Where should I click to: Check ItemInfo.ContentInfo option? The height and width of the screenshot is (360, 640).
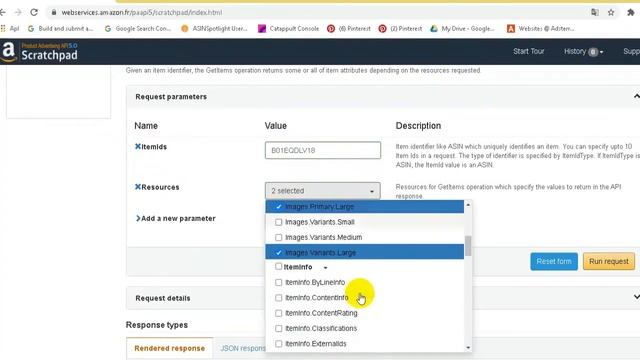point(278,298)
